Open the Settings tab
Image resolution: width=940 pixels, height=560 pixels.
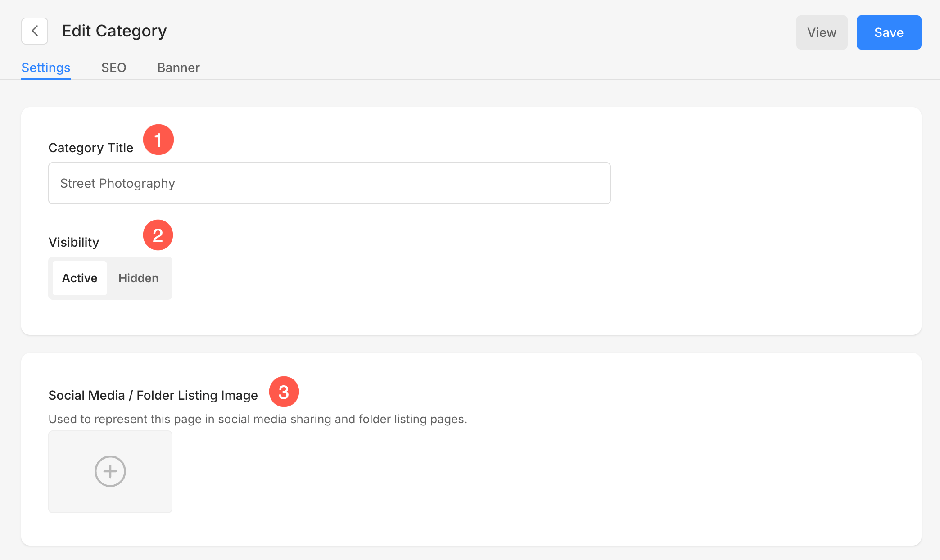[x=46, y=68]
